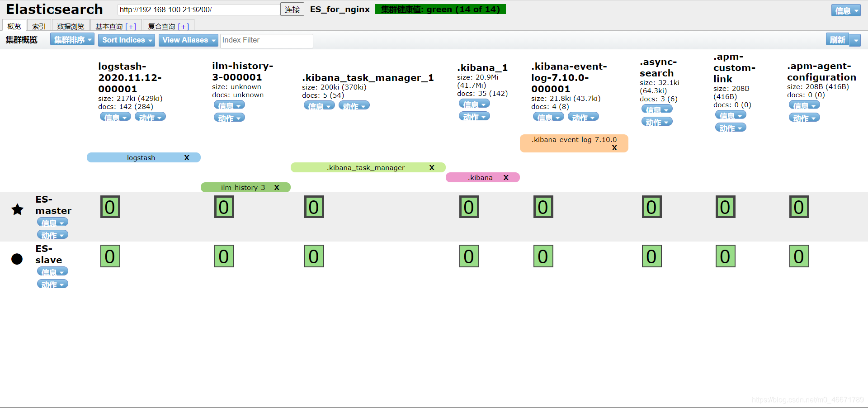Open the View Aliases dropdown

click(x=189, y=40)
